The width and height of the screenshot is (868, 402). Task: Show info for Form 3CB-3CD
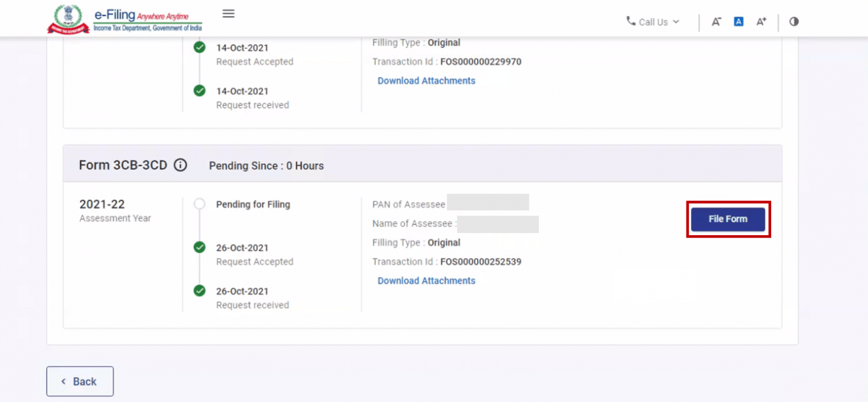180,166
